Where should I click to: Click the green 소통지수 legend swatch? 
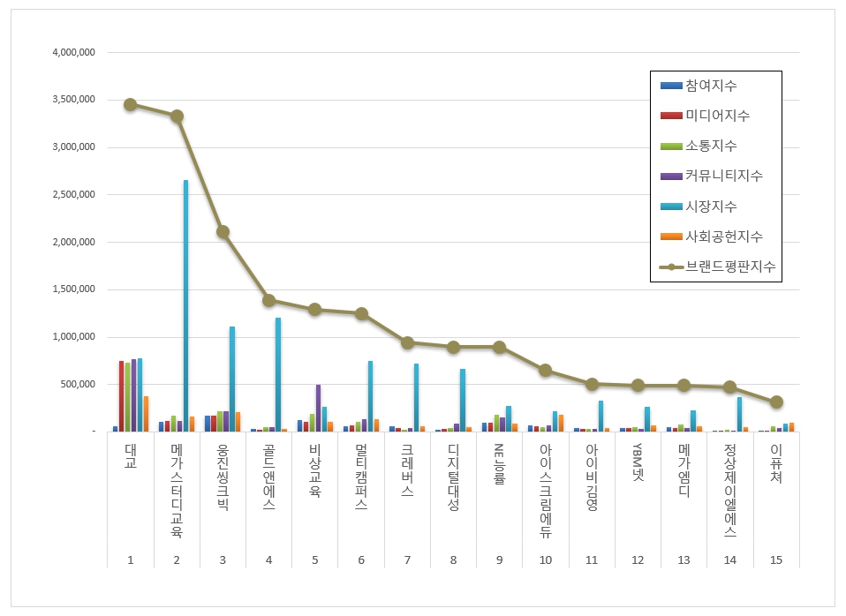pyautogui.click(x=671, y=146)
